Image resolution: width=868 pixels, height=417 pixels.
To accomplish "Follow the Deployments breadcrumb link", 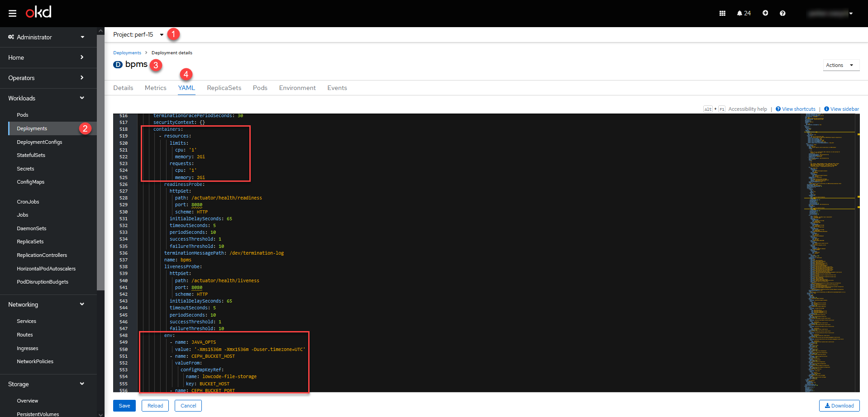I will tap(127, 53).
